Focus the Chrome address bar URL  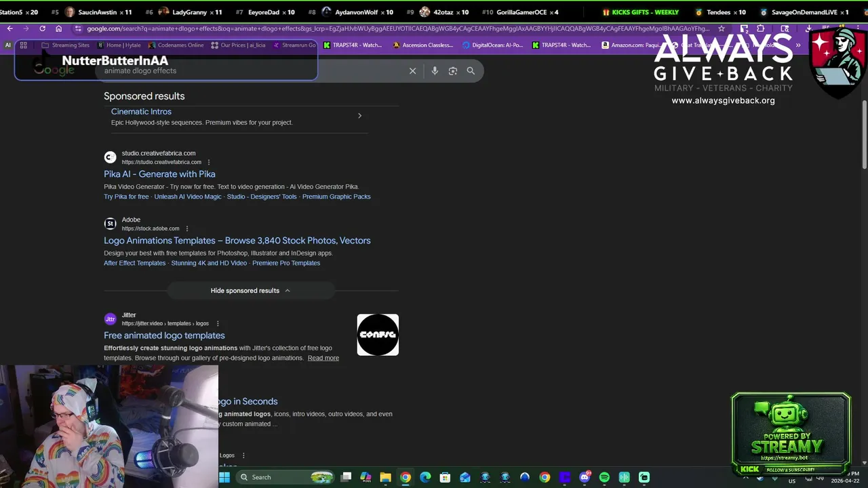pos(397,28)
